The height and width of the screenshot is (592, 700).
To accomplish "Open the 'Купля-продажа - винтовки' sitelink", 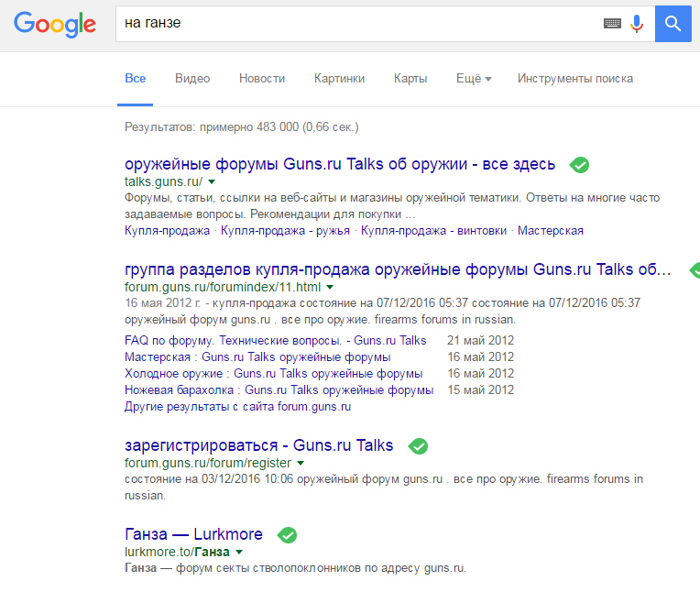I will coord(433,231).
